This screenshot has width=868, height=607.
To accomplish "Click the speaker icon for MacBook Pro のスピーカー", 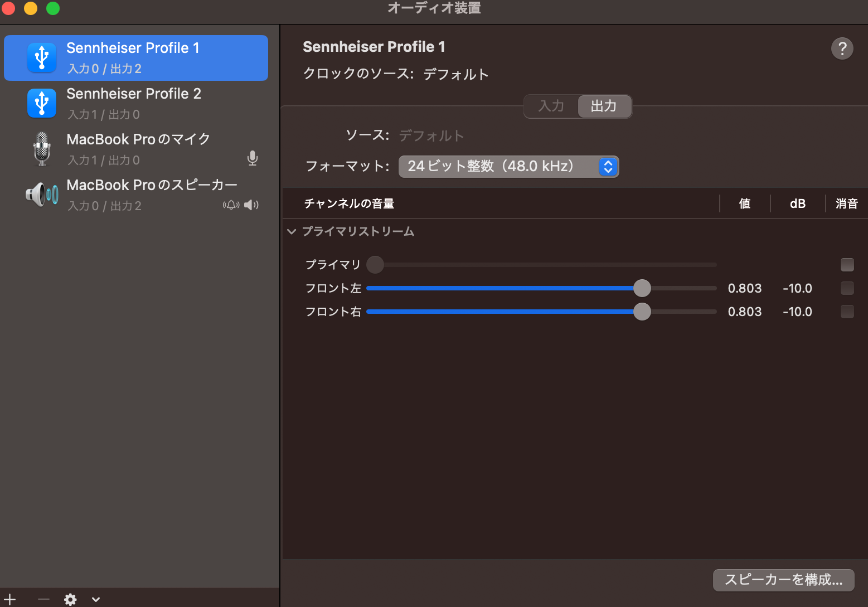I will (42, 195).
